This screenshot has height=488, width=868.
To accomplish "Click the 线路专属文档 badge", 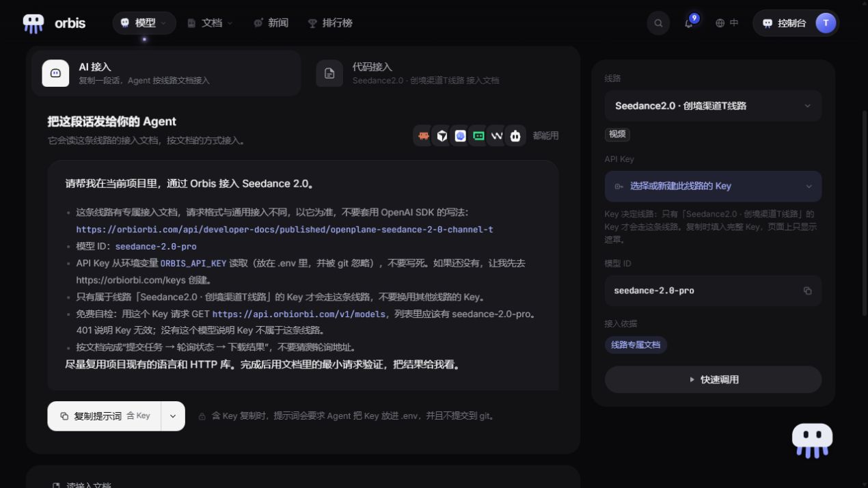I will click(636, 345).
